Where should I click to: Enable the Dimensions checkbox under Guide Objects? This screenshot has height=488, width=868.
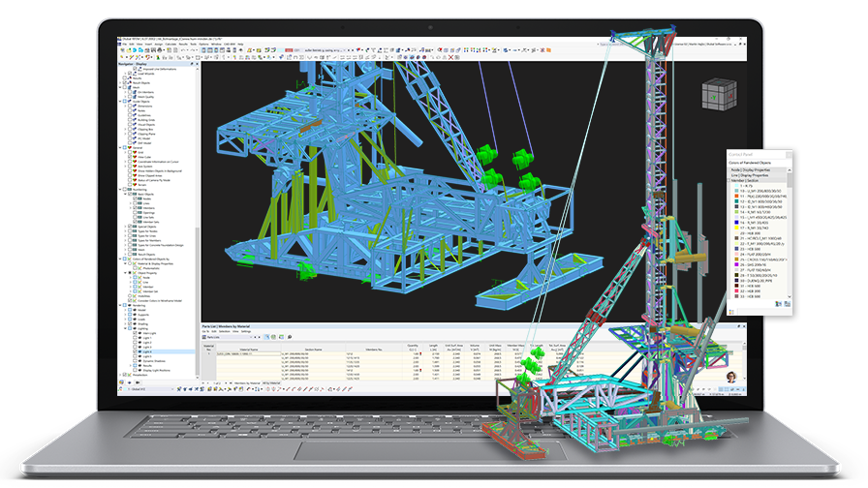pyautogui.click(x=130, y=107)
